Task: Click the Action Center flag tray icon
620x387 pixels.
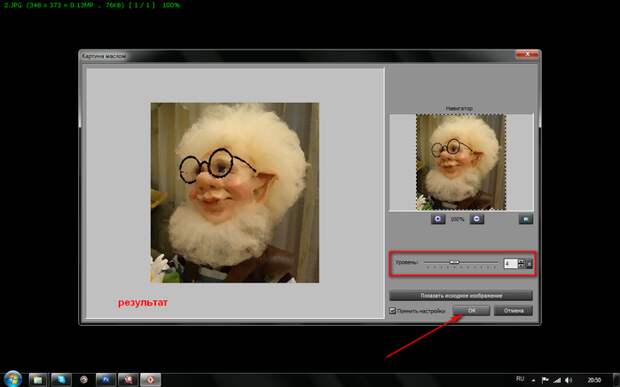Action: (x=545, y=380)
